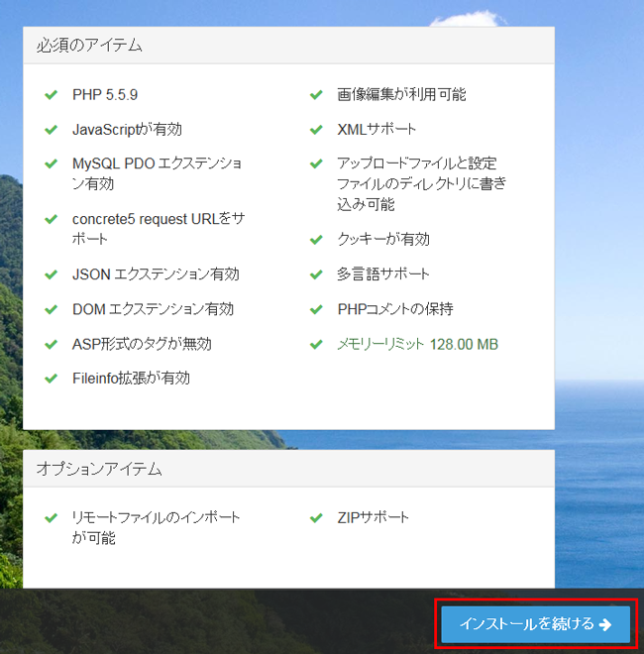644x654 pixels.
Task: Click the checkmark next to リモートファイルのインポート
Action: 51,518
